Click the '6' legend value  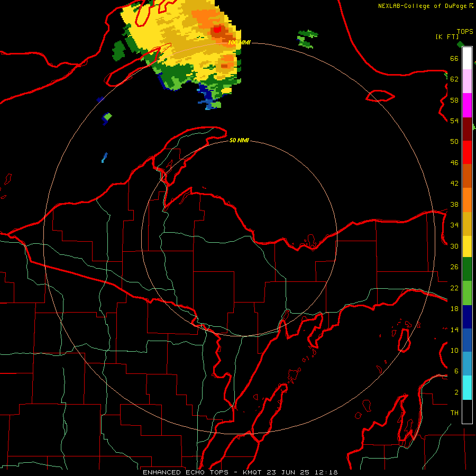click(456, 371)
